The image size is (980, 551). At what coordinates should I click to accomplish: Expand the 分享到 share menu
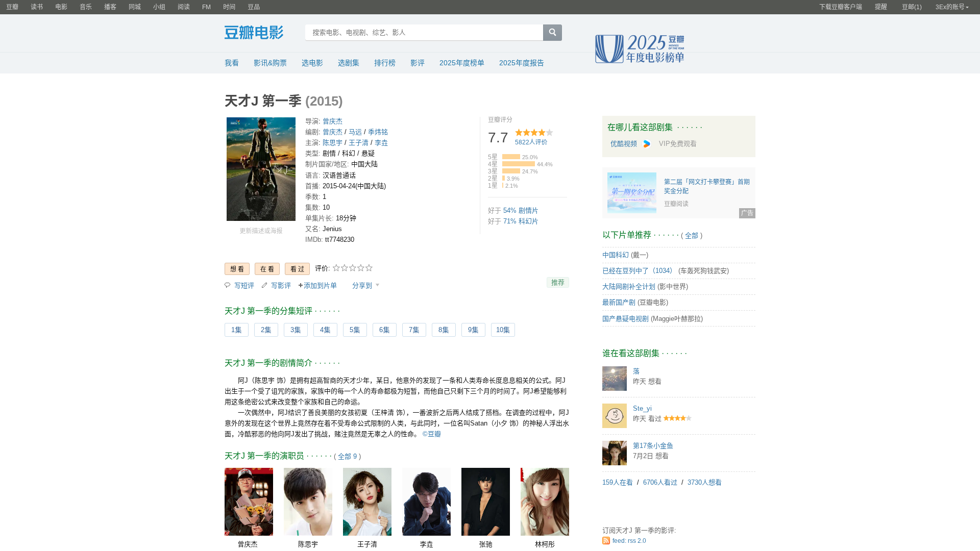coord(365,286)
